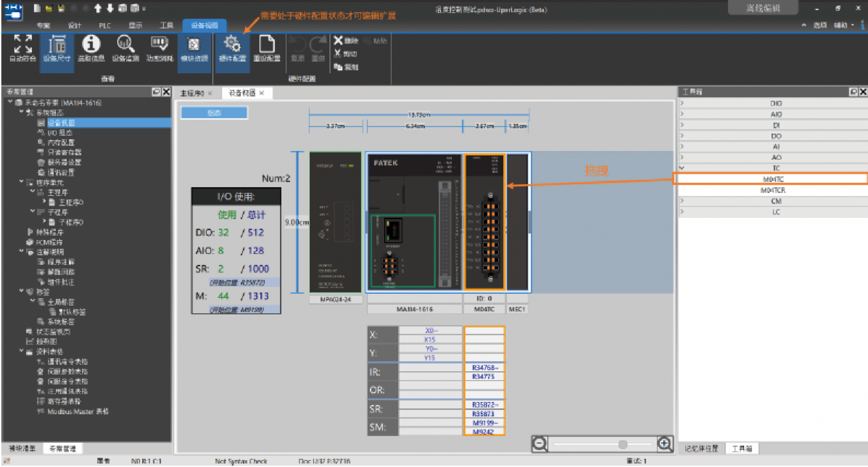868x467 pixels.
Task: Collapse the TC category in toolbox
Action: [x=682, y=168]
